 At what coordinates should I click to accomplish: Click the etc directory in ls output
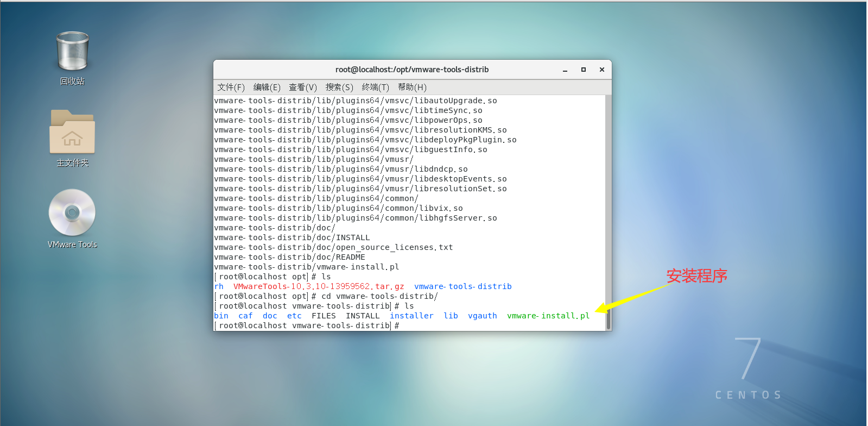click(x=294, y=316)
